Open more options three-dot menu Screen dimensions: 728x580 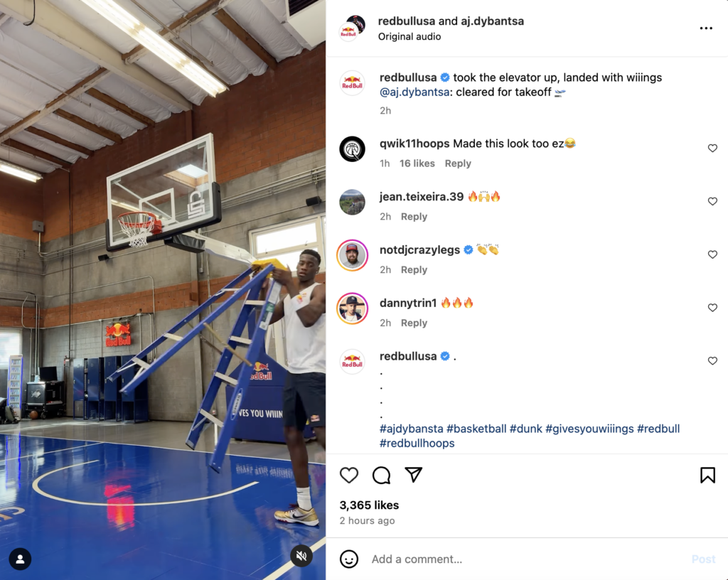pyautogui.click(x=706, y=28)
